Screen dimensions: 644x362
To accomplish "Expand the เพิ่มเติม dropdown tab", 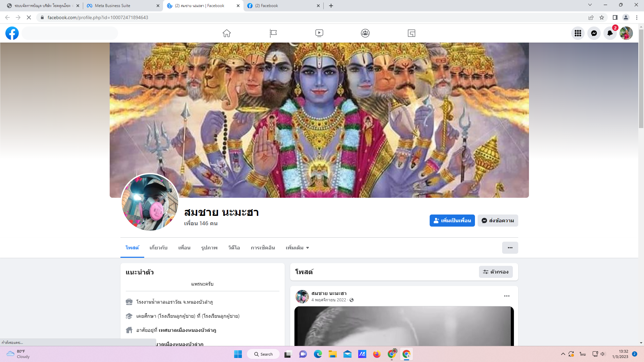I will [x=297, y=248].
